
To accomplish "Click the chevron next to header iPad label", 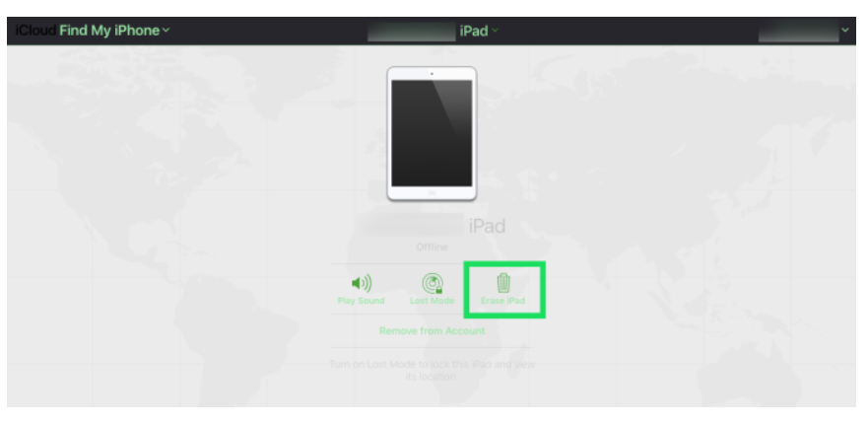I will 495,31.
